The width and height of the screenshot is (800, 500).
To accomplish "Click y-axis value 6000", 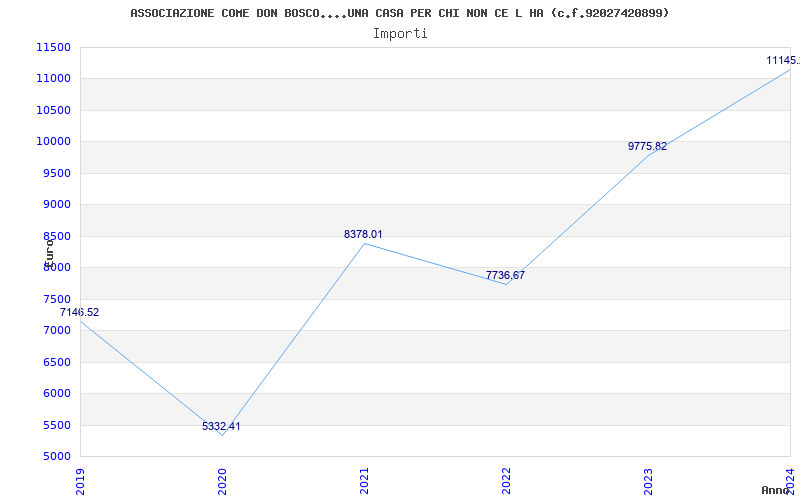I will pos(56,393).
